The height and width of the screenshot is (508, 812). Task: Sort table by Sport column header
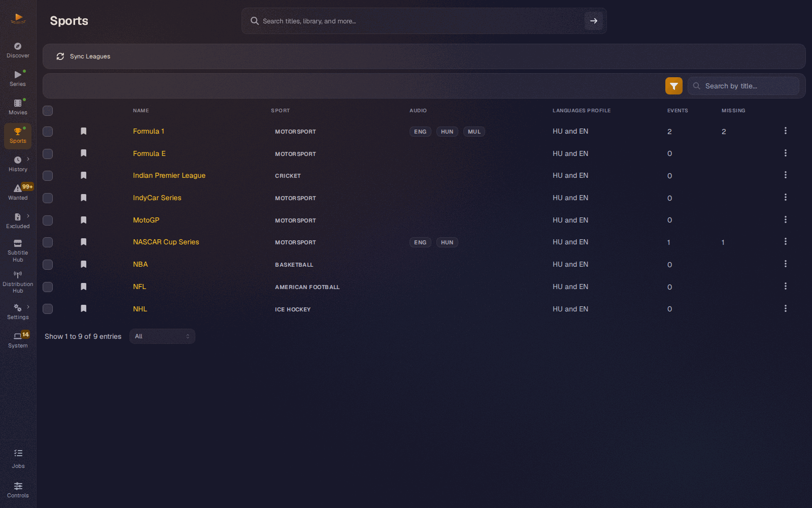pos(280,110)
